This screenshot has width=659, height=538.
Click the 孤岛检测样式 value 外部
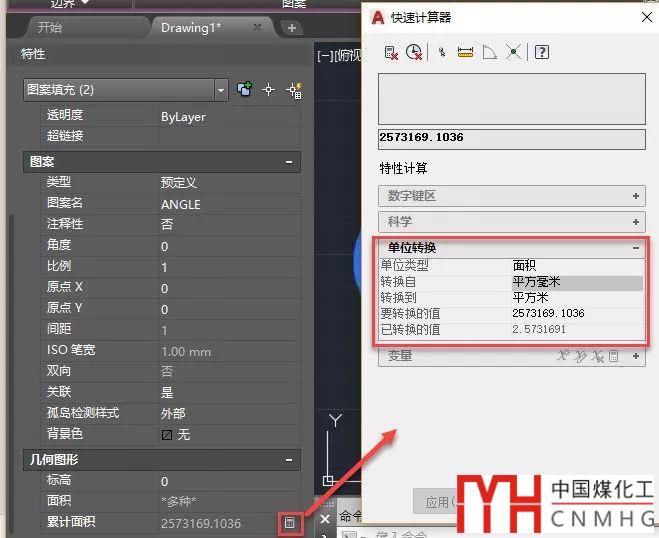tap(229, 414)
